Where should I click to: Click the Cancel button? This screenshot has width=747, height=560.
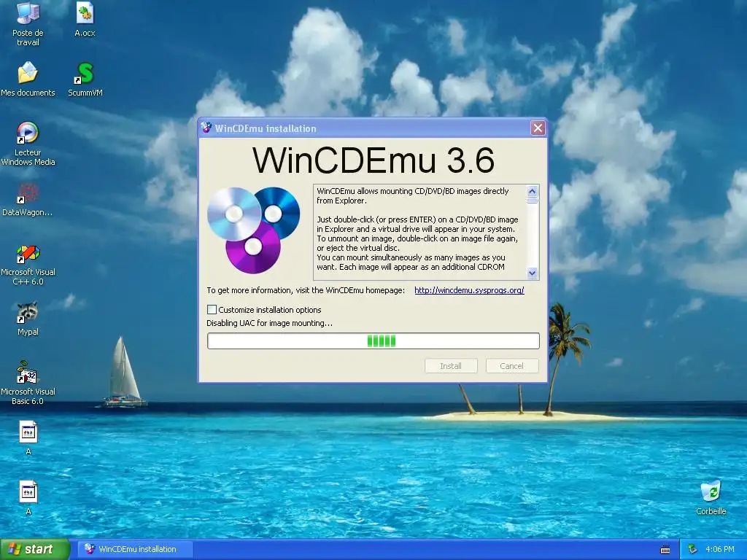(x=511, y=366)
